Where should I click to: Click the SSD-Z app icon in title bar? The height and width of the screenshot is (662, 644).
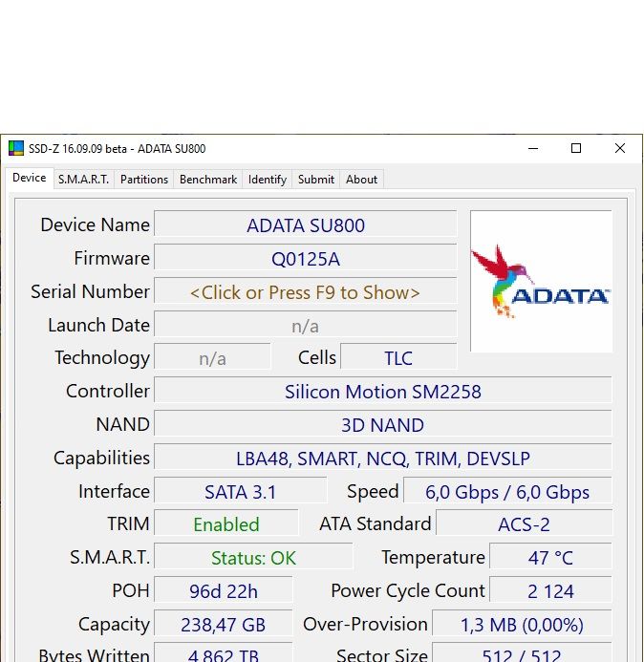click(x=16, y=149)
